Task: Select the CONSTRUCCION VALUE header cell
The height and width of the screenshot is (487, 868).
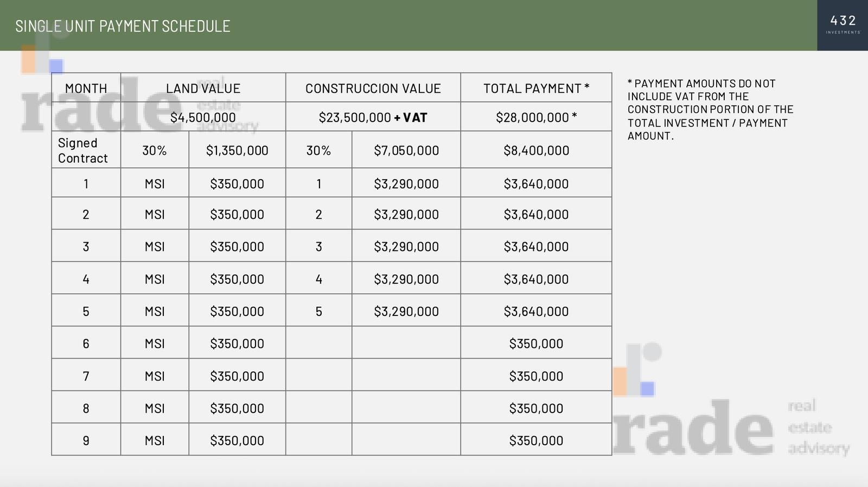Action: [373, 88]
